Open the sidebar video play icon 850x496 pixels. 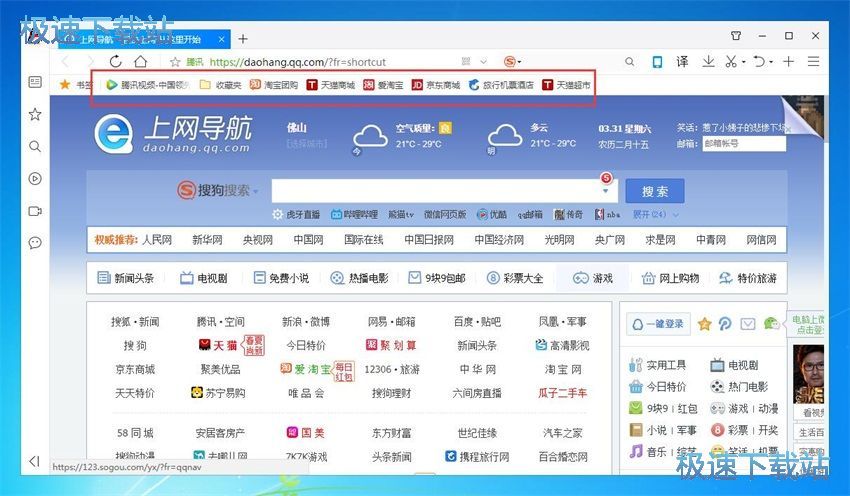(x=35, y=178)
